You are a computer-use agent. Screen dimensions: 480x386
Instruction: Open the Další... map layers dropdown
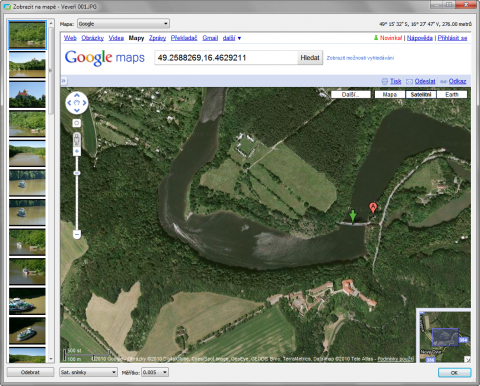pos(351,94)
